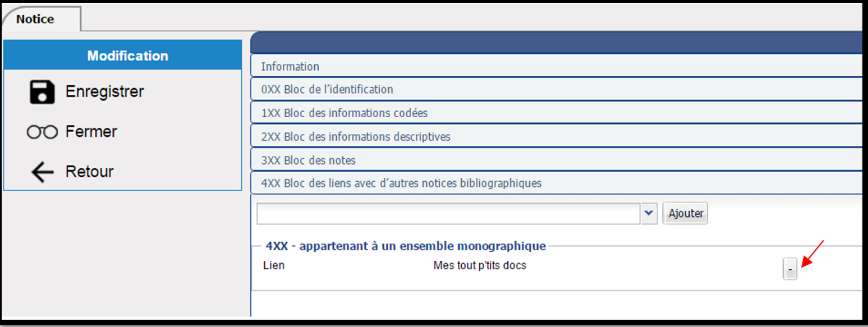
Task: Open the field selection dropdown arrow
Action: click(649, 214)
